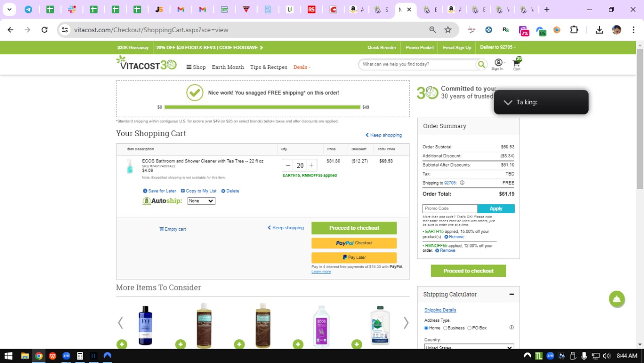Open the browser Downloads icon
The image size is (644, 363).
[599, 30]
